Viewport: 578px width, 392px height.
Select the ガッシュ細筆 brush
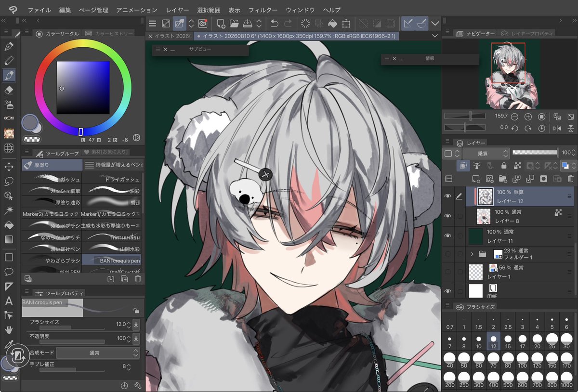pos(52,191)
